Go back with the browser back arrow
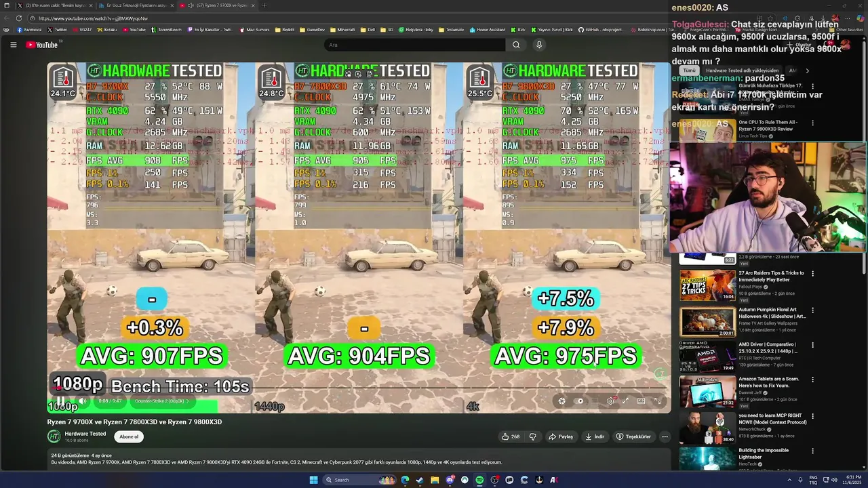868x488 pixels. click(x=7, y=18)
